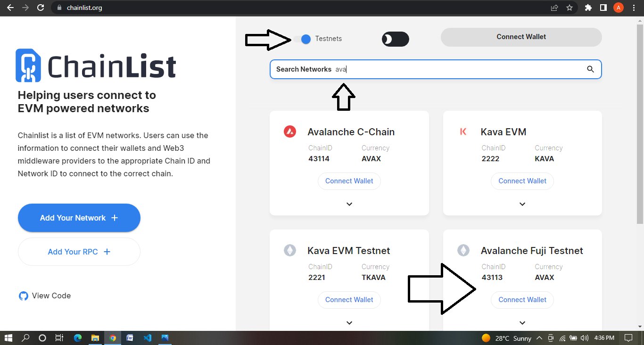The height and width of the screenshot is (345, 644).
Task: Open File Explorer from the taskbar
Action: click(95, 338)
